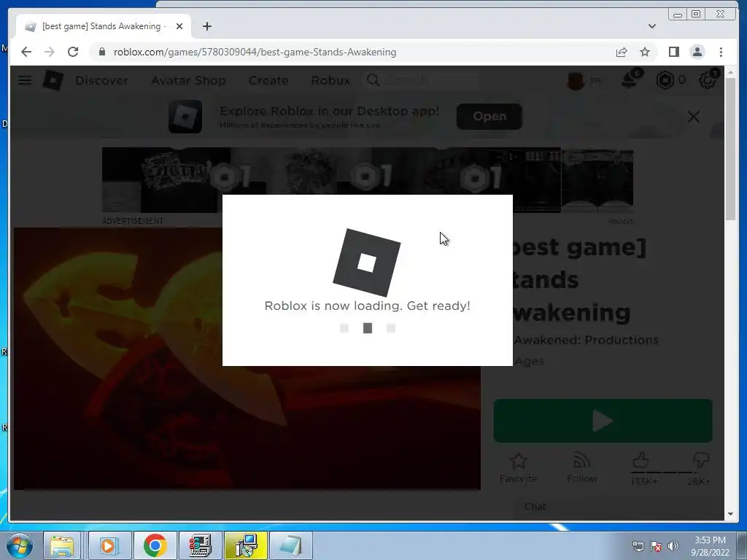Open the Chrome side panel icon
The height and width of the screenshot is (560, 747).
click(673, 52)
